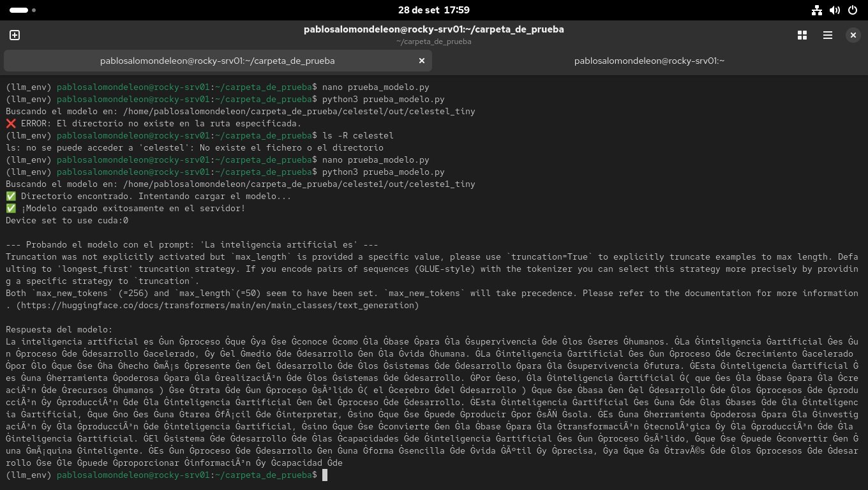The width and height of the screenshot is (868, 490).
Task: Click the red X ERROR line
Action: (x=153, y=123)
